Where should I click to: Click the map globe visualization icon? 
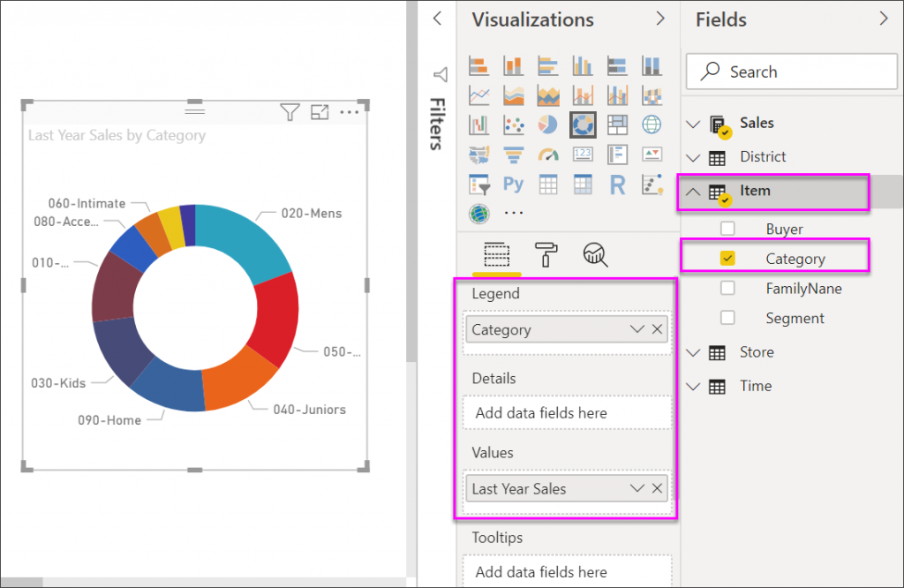tap(652, 124)
